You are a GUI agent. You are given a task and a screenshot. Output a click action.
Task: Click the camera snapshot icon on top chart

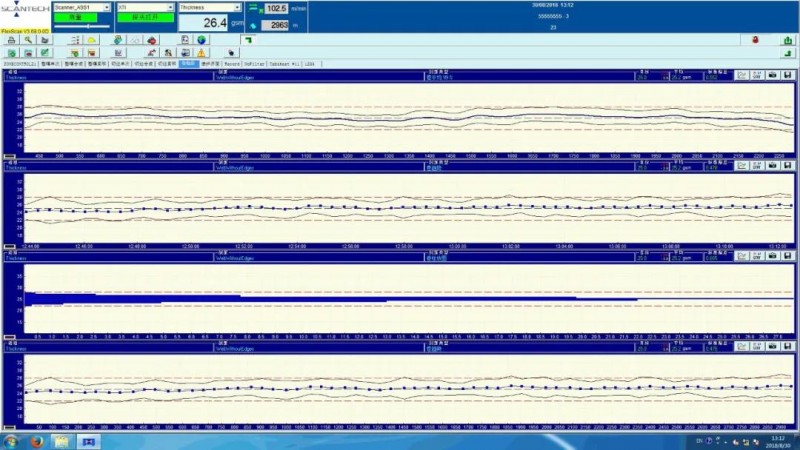[772, 74]
